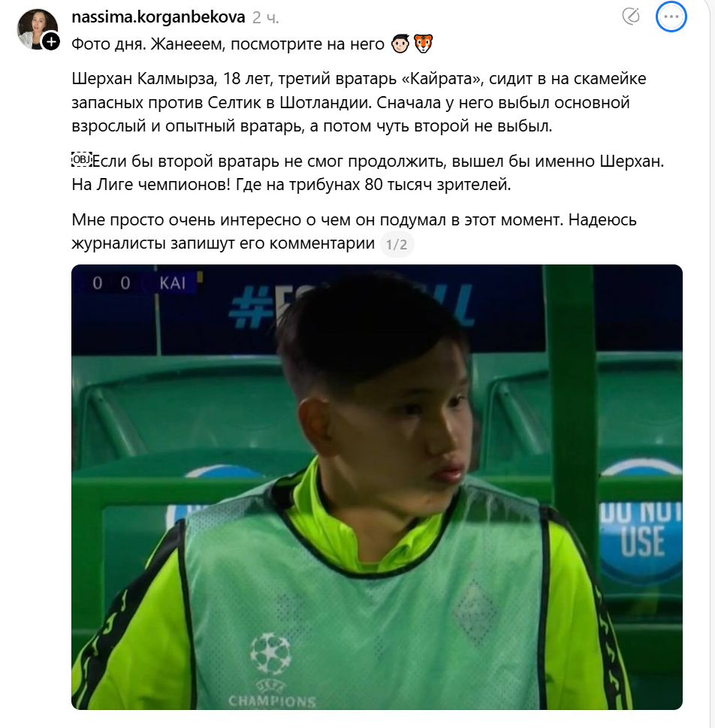
Task: Click the pencil-in-circle icon beside more options
Action: [x=631, y=17]
